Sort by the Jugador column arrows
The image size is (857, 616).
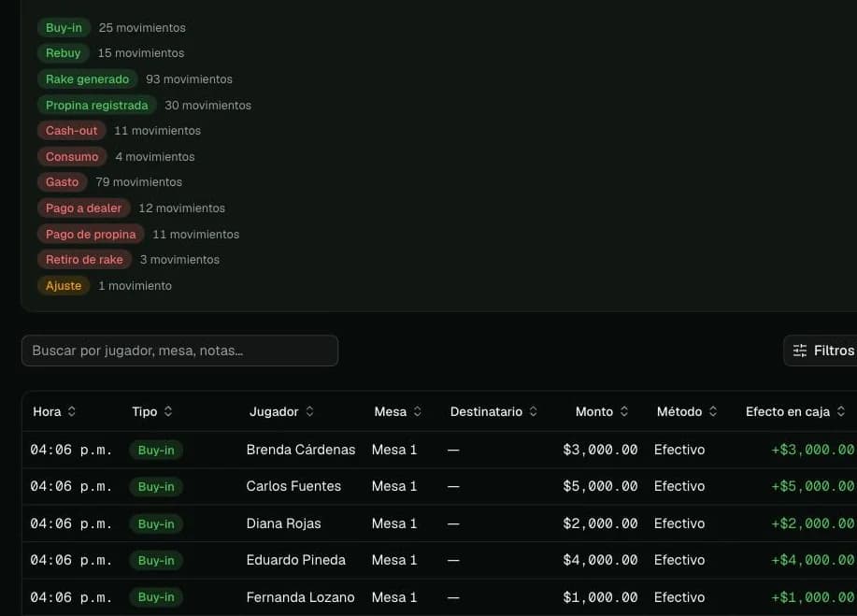point(310,411)
